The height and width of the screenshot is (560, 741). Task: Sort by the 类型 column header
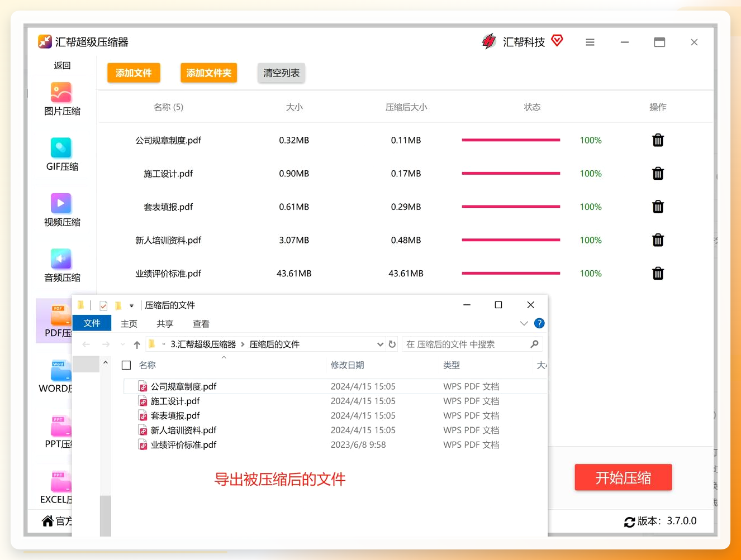point(451,365)
